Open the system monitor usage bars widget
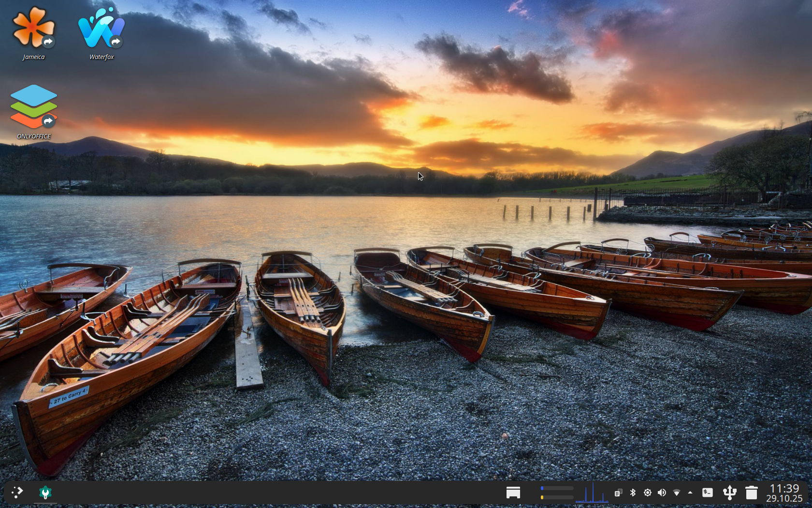This screenshot has width=812, height=508. (x=557, y=493)
